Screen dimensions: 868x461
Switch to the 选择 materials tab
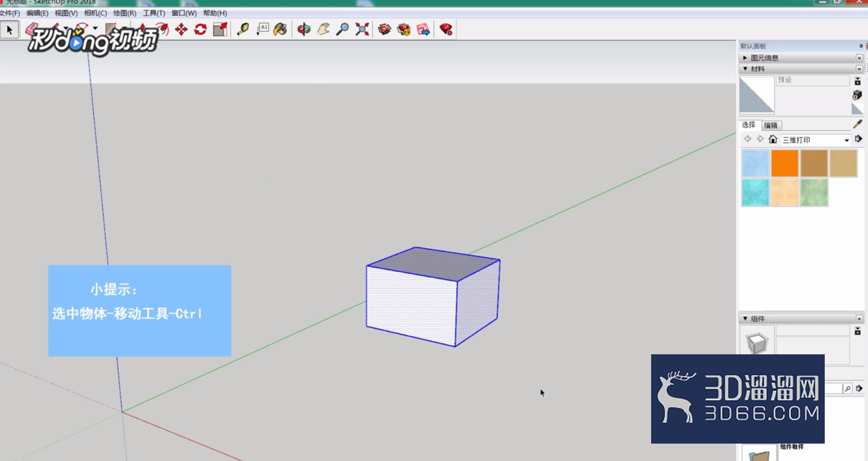click(x=749, y=125)
